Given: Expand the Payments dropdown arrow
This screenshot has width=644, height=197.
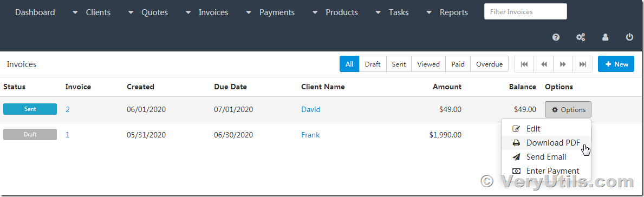Looking at the screenshot, I should (249, 12).
